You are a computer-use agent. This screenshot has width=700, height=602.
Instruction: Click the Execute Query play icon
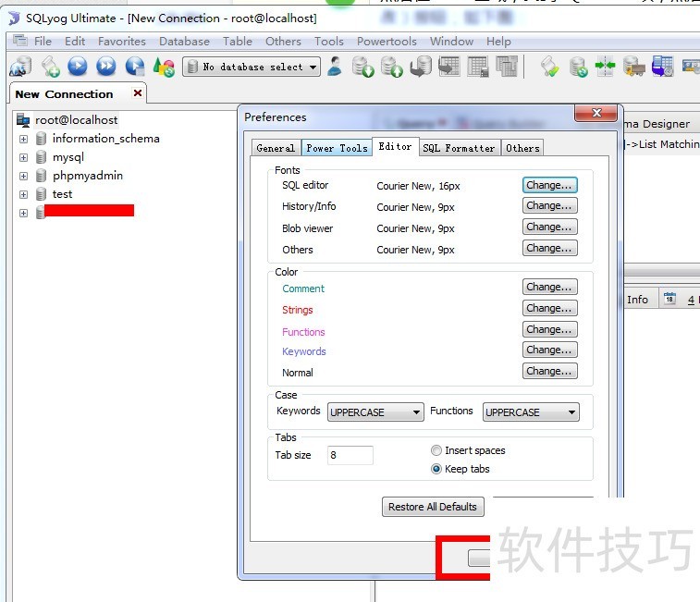pyautogui.click(x=78, y=67)
